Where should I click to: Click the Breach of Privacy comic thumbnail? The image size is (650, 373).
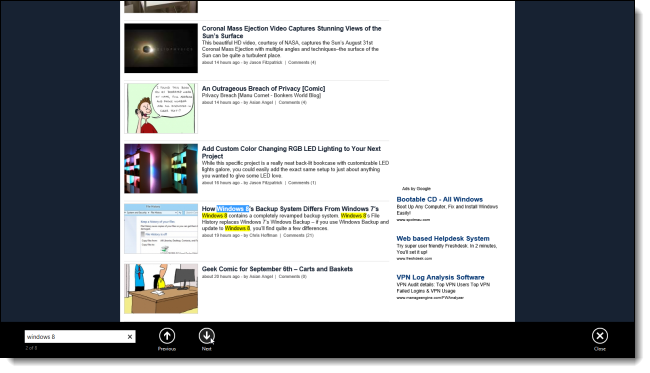161,108
